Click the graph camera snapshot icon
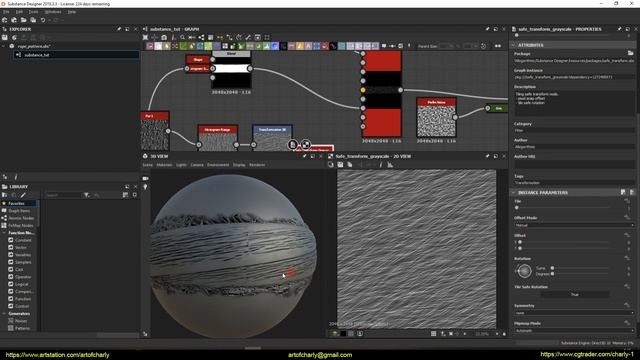 coord(164,38)
